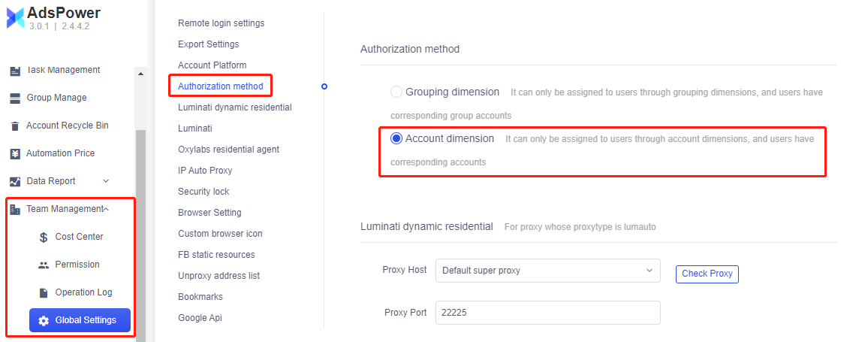
Task: Select the Grouping dimension radio button
Action: pos(396,92)
